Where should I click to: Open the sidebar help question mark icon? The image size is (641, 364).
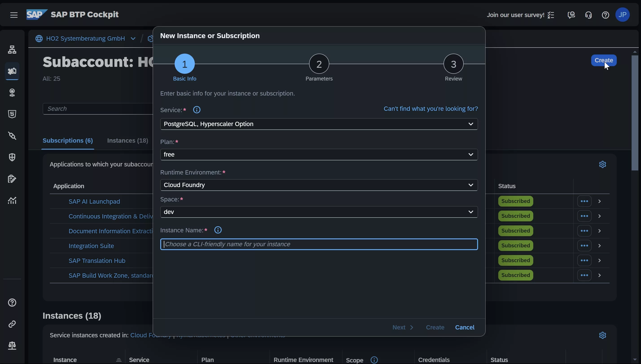tap(12, 303)
